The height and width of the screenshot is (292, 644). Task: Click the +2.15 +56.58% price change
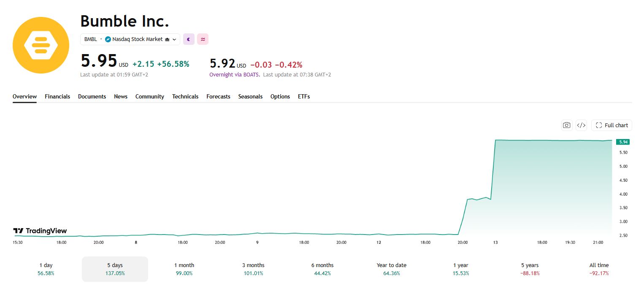click(161, 64)
